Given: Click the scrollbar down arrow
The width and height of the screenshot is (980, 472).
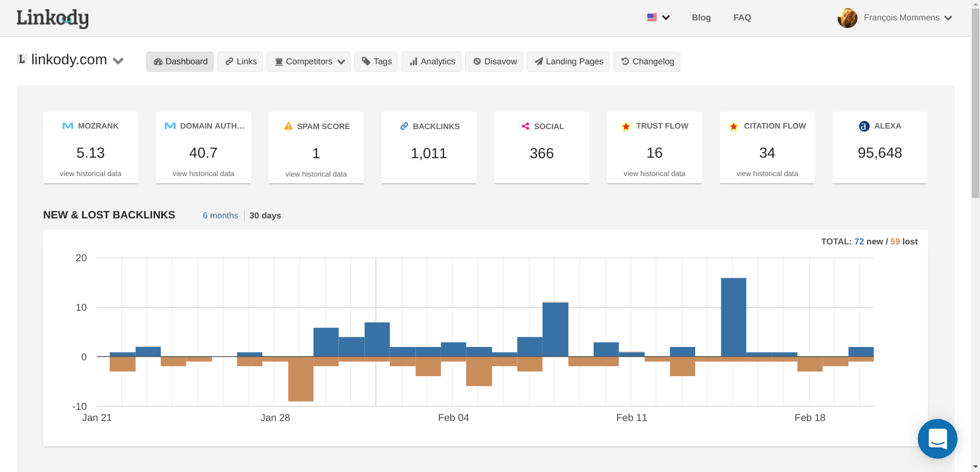Looking at the screenshot, I should click(x=975, y=467).
